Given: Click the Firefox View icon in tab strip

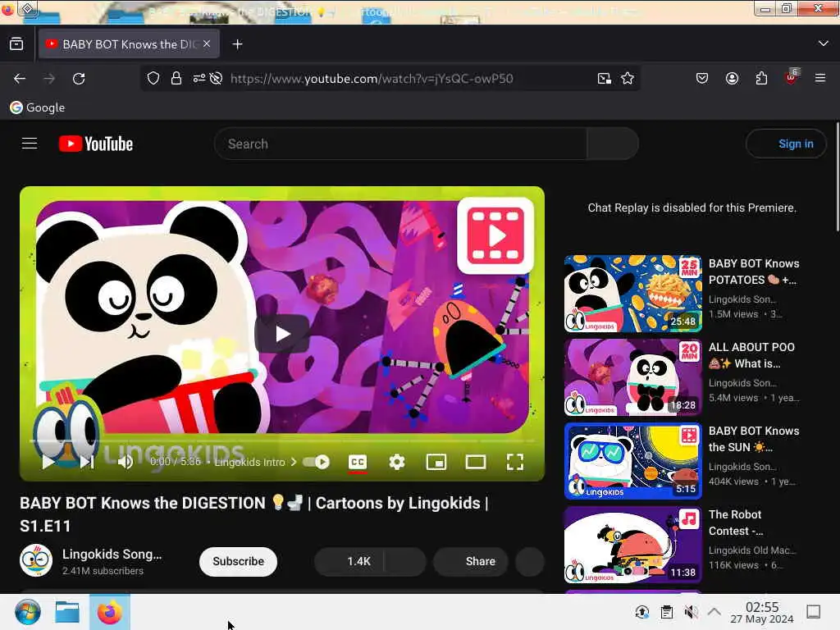Looking at the screenshot, I should coord(16,44).
